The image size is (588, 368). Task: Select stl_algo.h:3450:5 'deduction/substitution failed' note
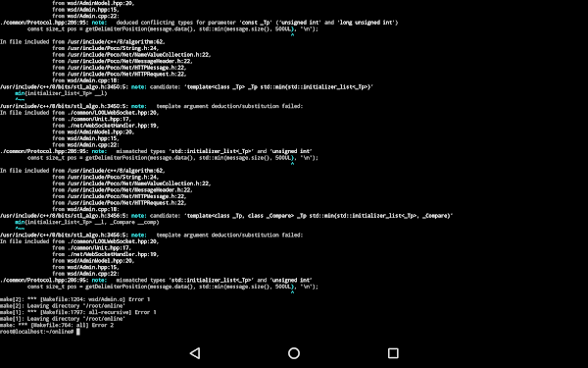point(151,106)
